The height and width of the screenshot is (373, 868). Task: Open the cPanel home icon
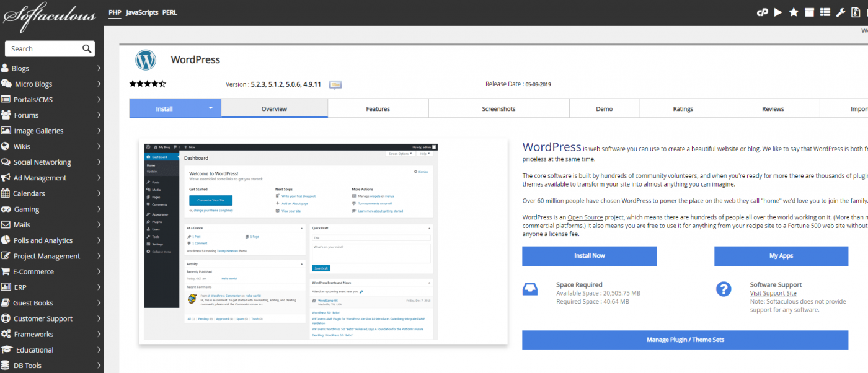762,12
